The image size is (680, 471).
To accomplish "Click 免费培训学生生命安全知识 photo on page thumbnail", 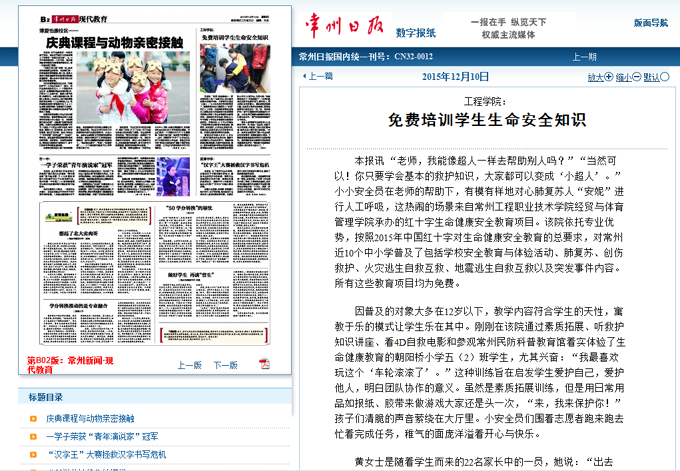I will [x=235, y=68].
